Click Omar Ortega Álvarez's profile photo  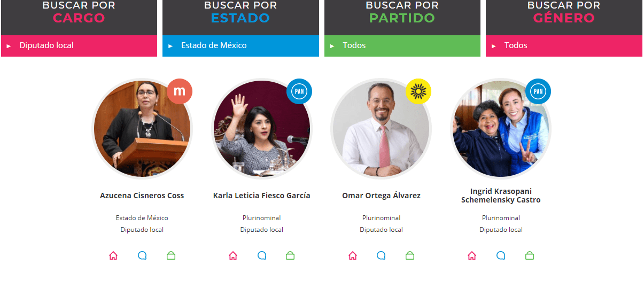[x=381, y=129]
